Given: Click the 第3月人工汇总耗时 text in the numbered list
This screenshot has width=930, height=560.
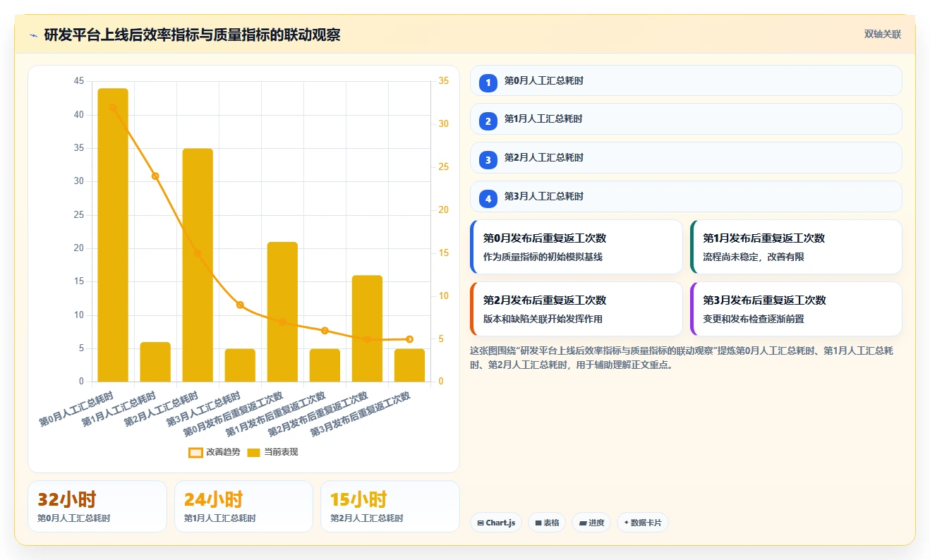Looking at the screenshot, I should (543, 197).
